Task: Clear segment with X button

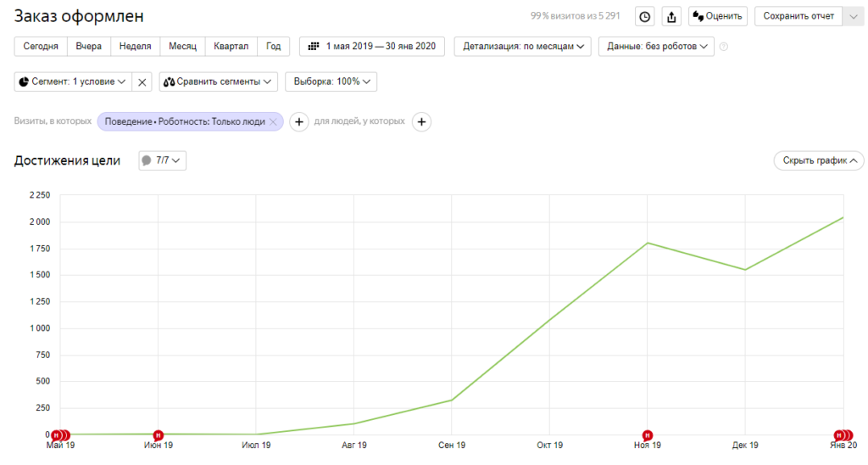Action: click(142, 82)
